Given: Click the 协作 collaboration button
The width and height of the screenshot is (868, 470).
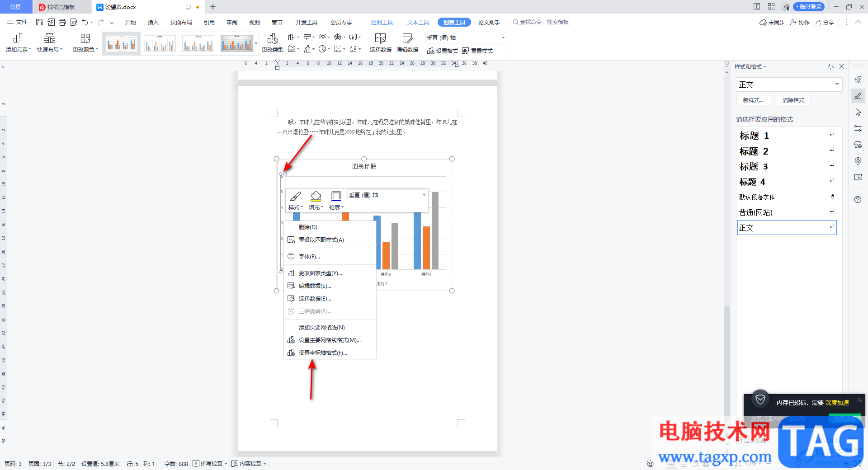Looking at the screenshot, I should [800, 22].
